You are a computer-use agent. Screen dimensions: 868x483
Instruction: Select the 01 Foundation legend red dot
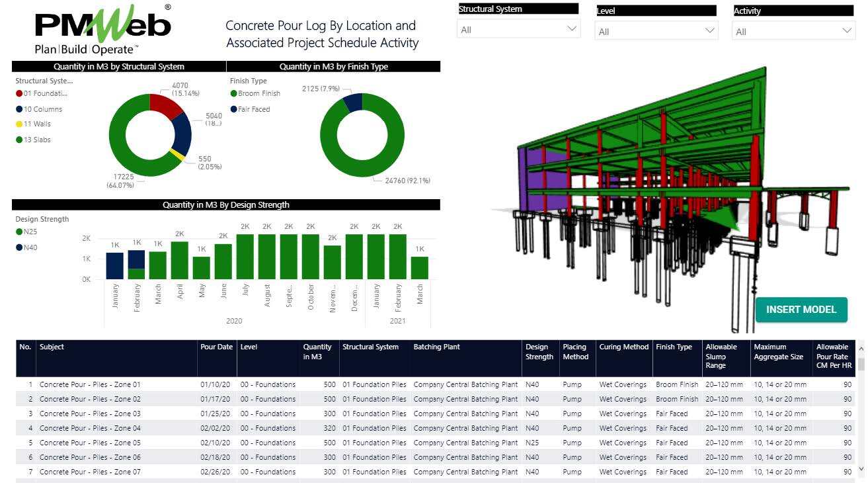[19, 93]
